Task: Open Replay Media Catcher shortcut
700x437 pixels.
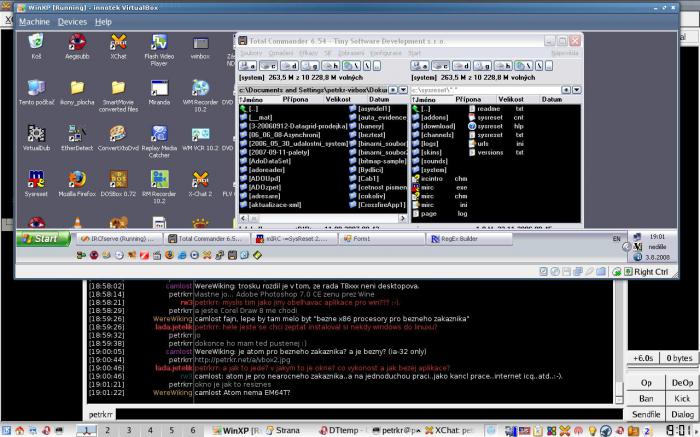Action: tap(159, 142)
